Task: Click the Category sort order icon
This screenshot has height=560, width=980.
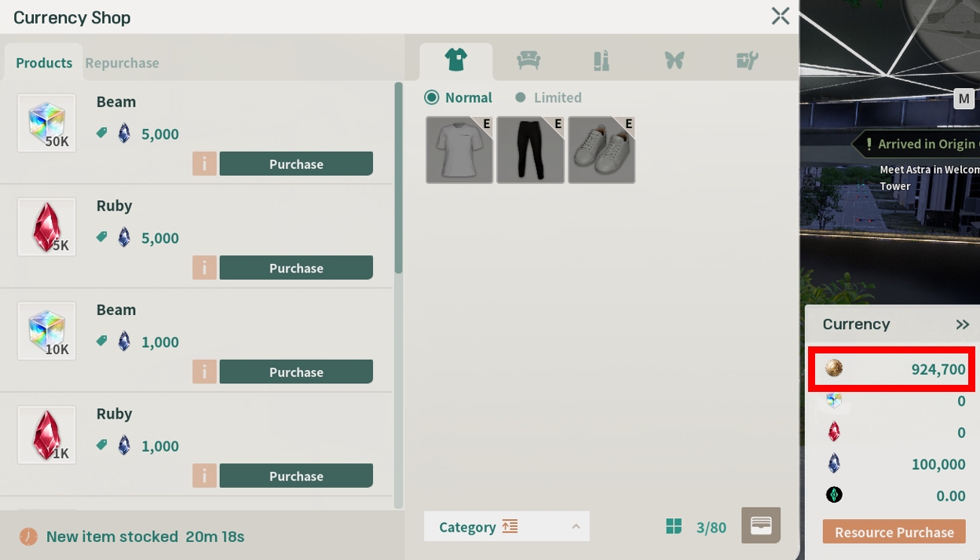Action: 510,526
